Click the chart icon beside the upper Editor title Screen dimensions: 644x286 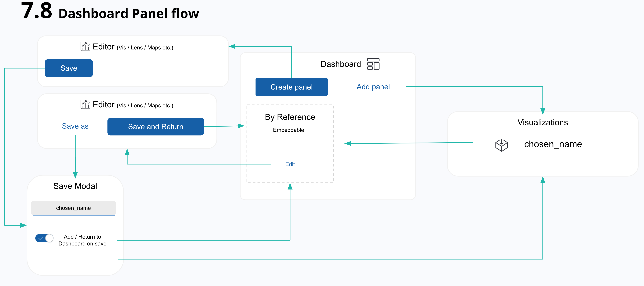click(85, 46)
